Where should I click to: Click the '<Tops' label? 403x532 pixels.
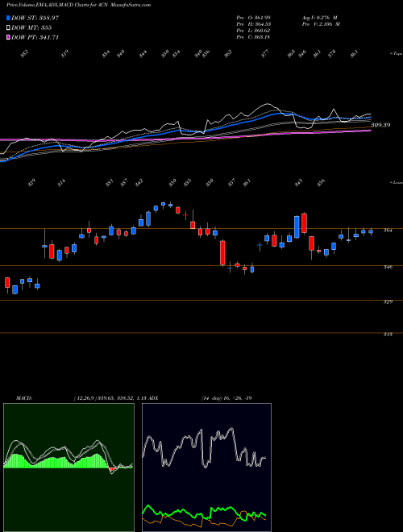396,54
